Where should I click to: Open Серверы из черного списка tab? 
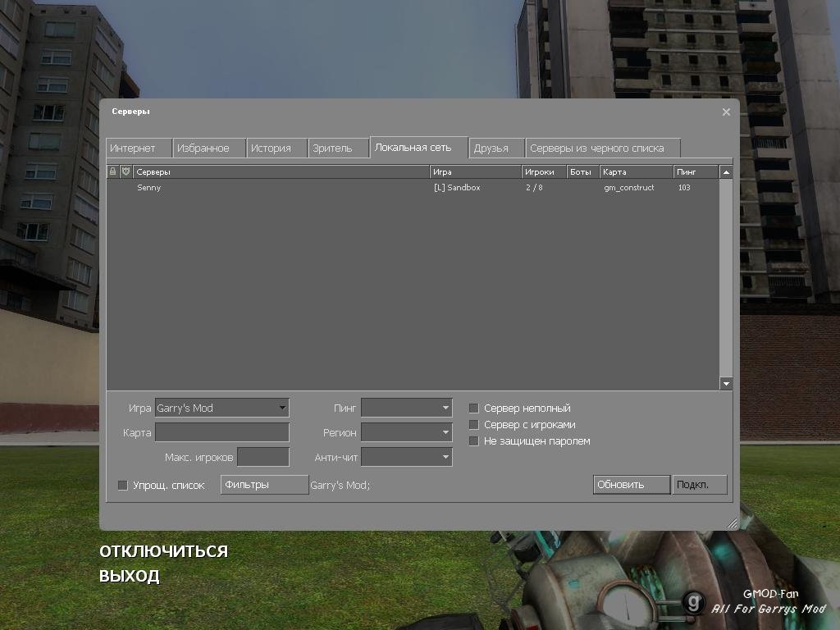[603, 148]
